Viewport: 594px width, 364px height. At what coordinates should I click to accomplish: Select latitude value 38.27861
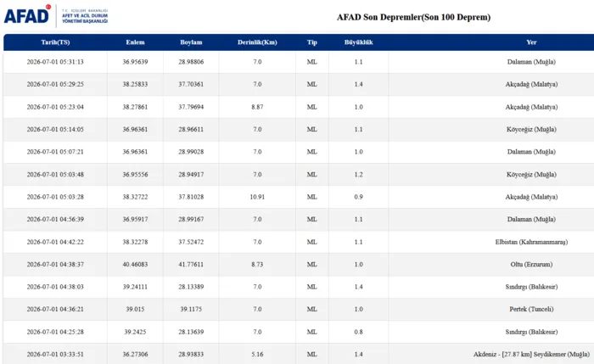pos(135,107)
